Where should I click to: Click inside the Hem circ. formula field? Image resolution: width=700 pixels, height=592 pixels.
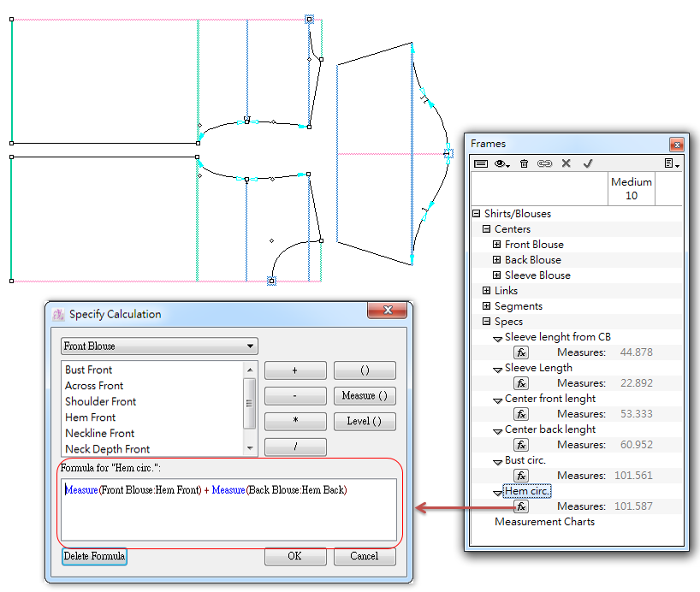pos(227,510)
